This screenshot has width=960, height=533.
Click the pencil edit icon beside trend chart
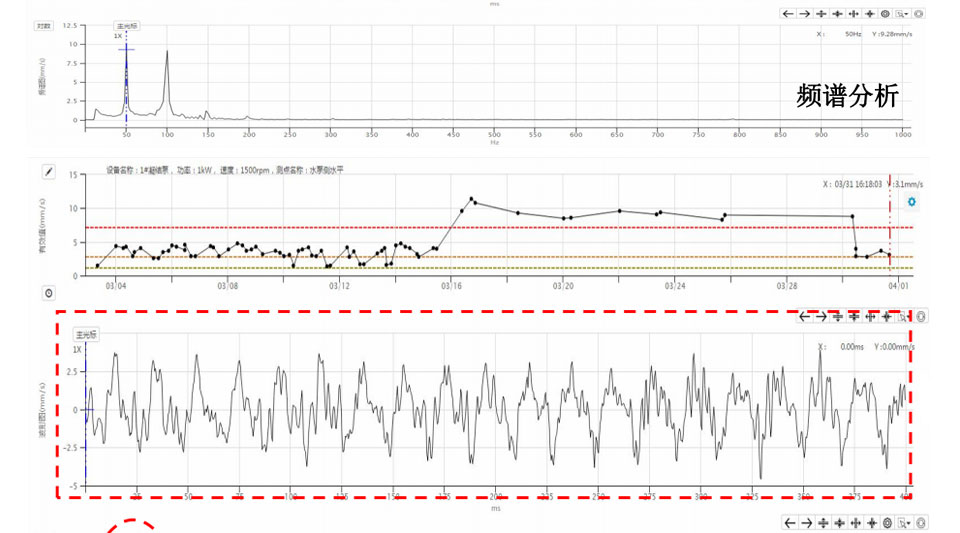click(48, 172)
